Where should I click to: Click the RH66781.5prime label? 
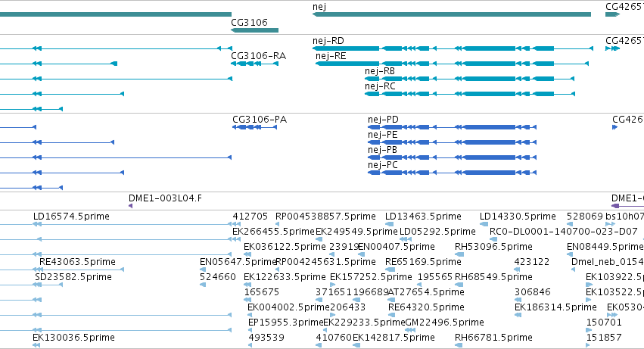click(x=493, y=338)
